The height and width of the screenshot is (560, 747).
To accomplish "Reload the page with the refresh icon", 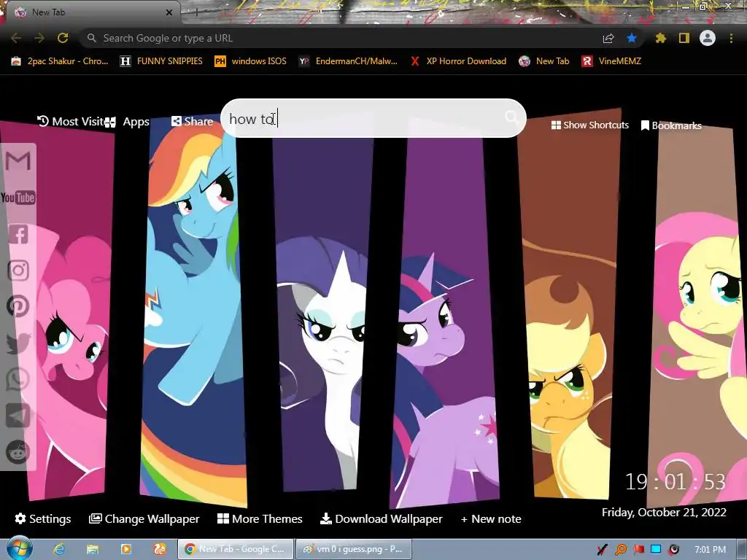I will point(63,38).
